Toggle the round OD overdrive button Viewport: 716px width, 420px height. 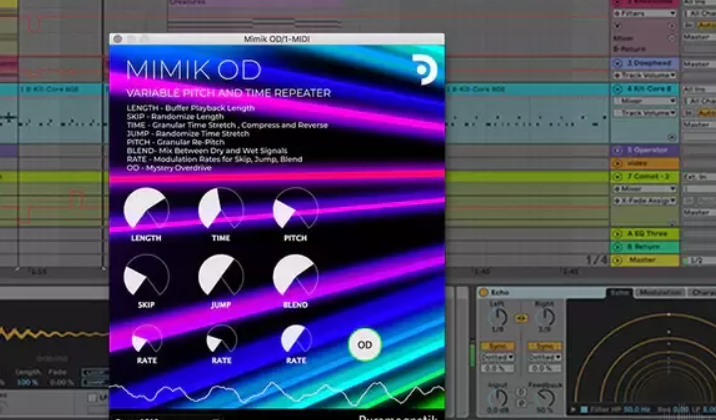click(x=365, y=345)
